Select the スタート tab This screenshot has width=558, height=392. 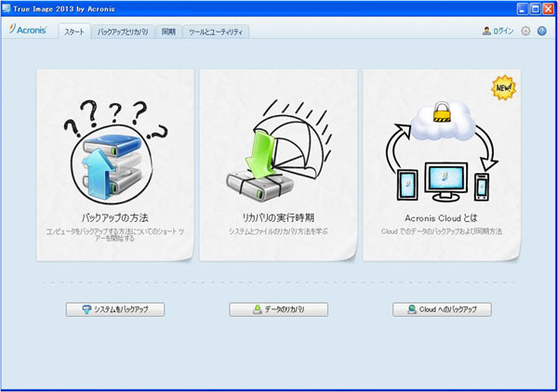click(x=74, y=32)
